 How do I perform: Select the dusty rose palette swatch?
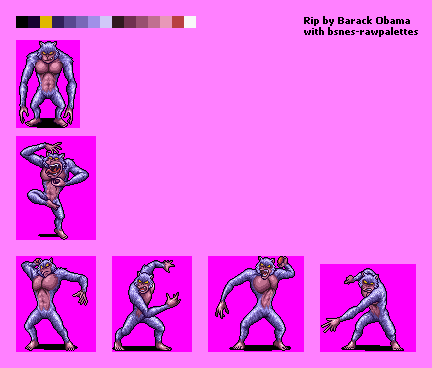click(154, 22)
